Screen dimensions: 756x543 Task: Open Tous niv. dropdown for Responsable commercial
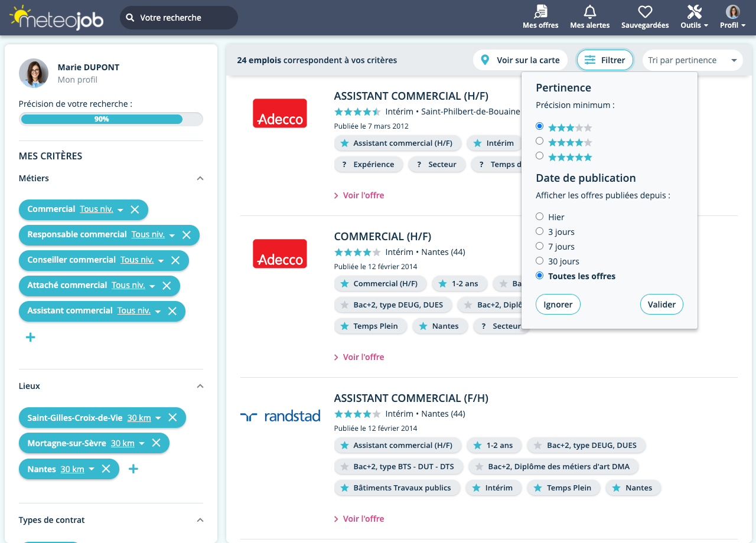pyautogui.click(x=154, y=235)
